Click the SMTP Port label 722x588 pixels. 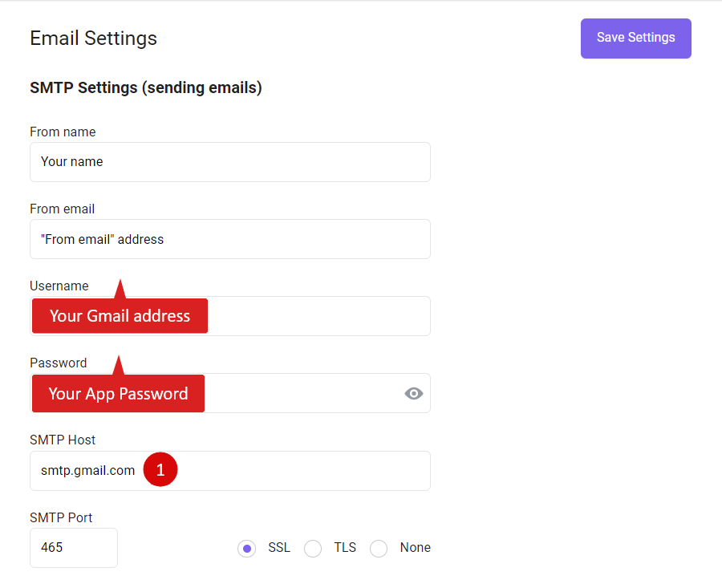coord(61,517)
